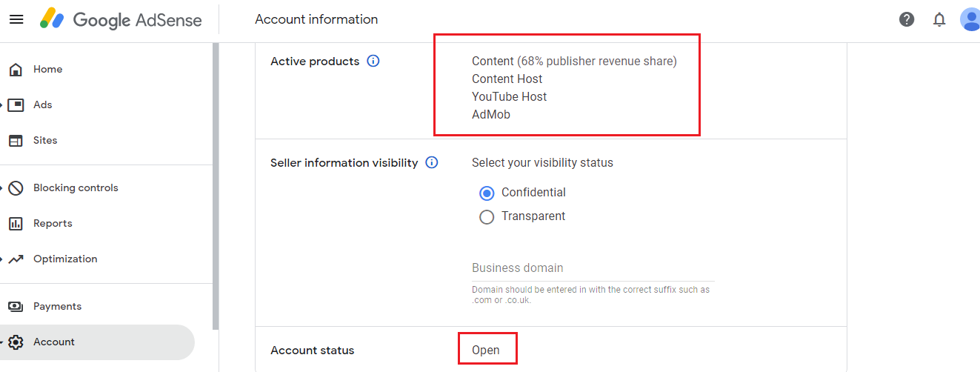The image size is (980, 372).
Task: Navigate to Payments
Action: pos(56,307)
